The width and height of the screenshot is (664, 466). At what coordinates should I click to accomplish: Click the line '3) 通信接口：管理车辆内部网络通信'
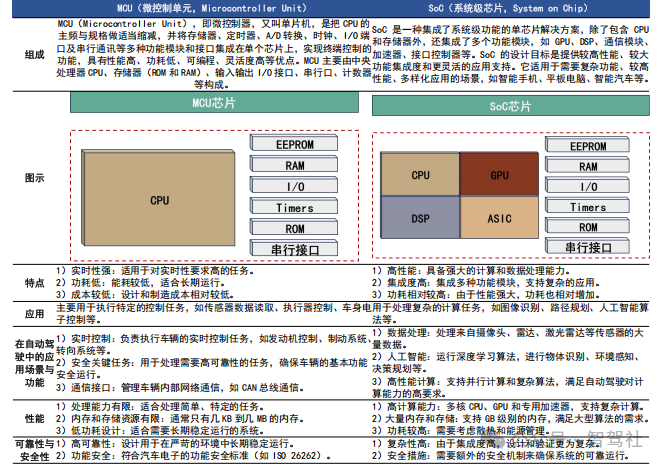[x=180, y=388]
